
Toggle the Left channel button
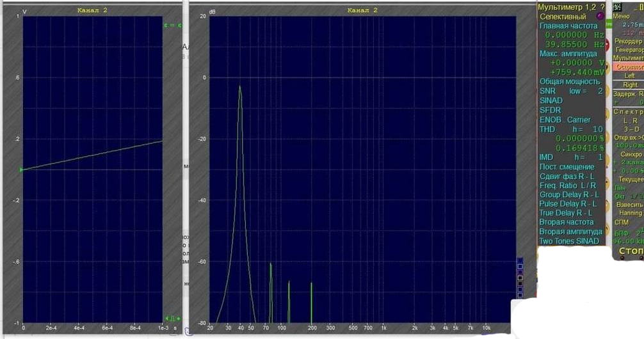pos(630,75)
